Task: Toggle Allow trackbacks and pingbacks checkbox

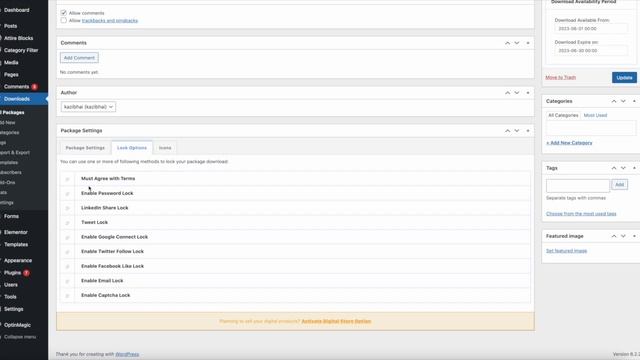Action: click(64, 20)
